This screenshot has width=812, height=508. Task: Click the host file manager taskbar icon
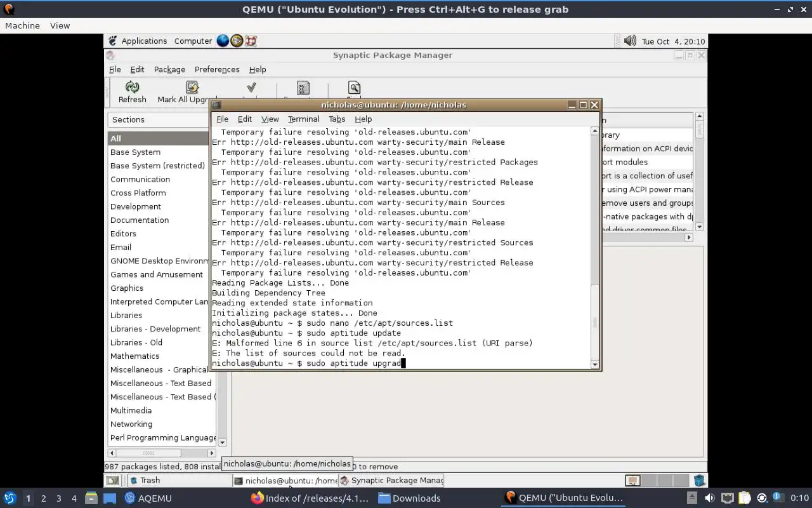(x=91, y=498)
